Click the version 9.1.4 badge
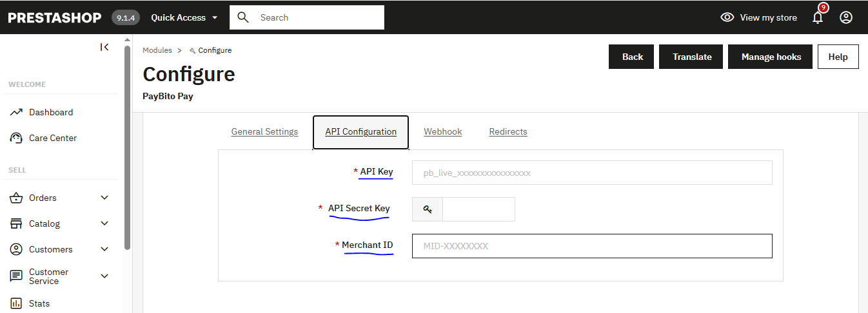The width and height of the screenshot is (868, 313). (x=126, y=17)
